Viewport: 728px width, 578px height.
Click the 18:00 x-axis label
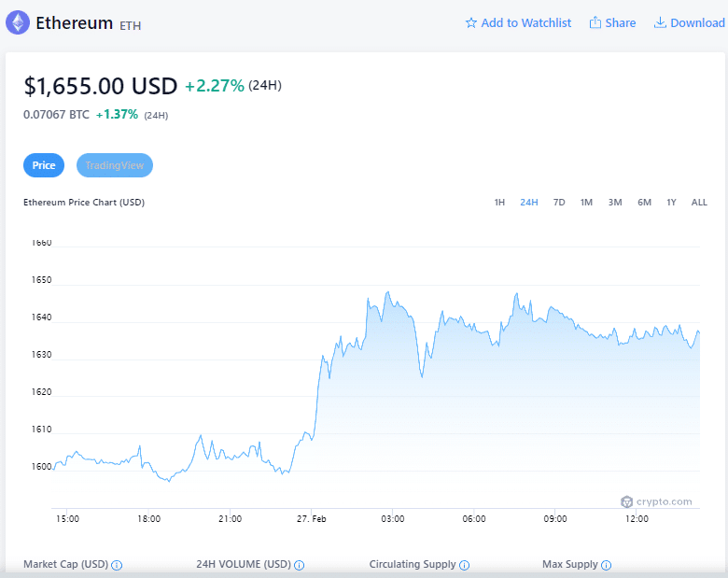(148, 518)
